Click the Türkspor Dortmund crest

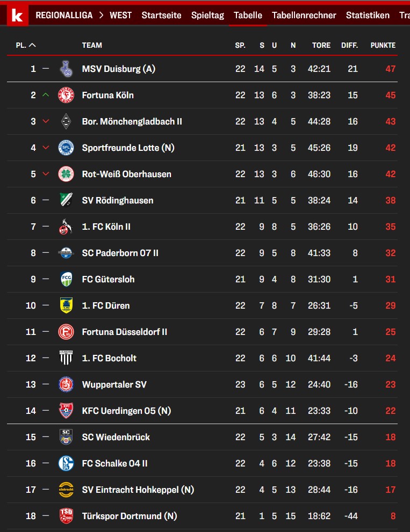tap(66, 516)
